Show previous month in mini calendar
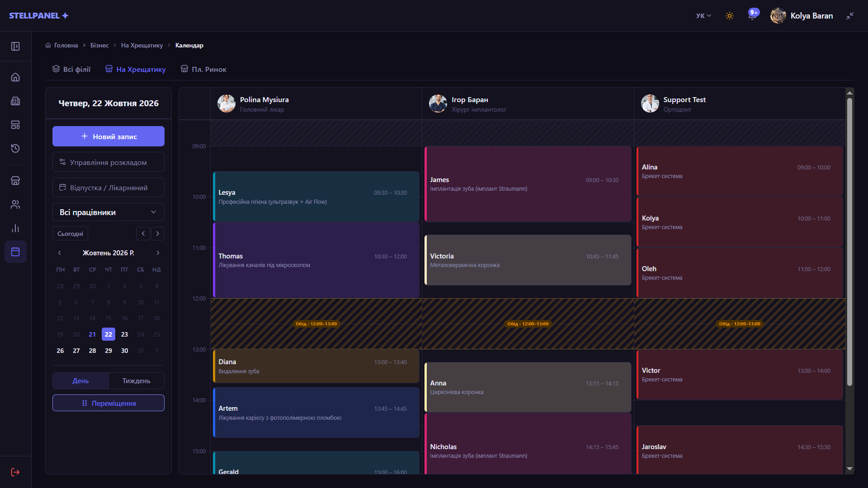This screenshot has width=868, height=488. pyautogui.click(x=60, y=253)
